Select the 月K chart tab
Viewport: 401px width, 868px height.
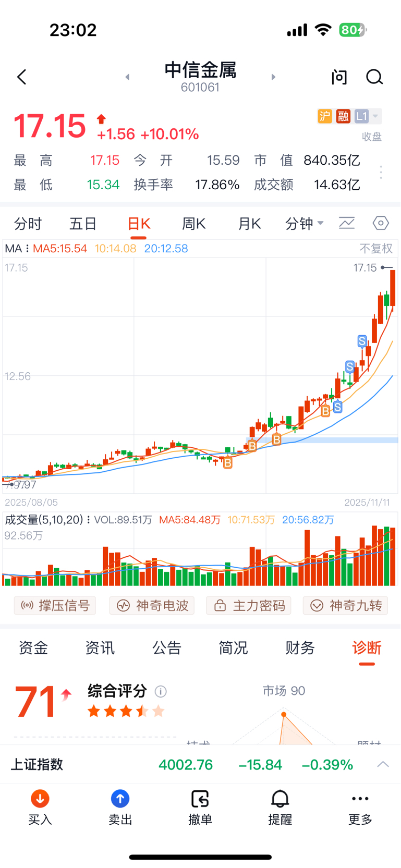tap(249, 224)
